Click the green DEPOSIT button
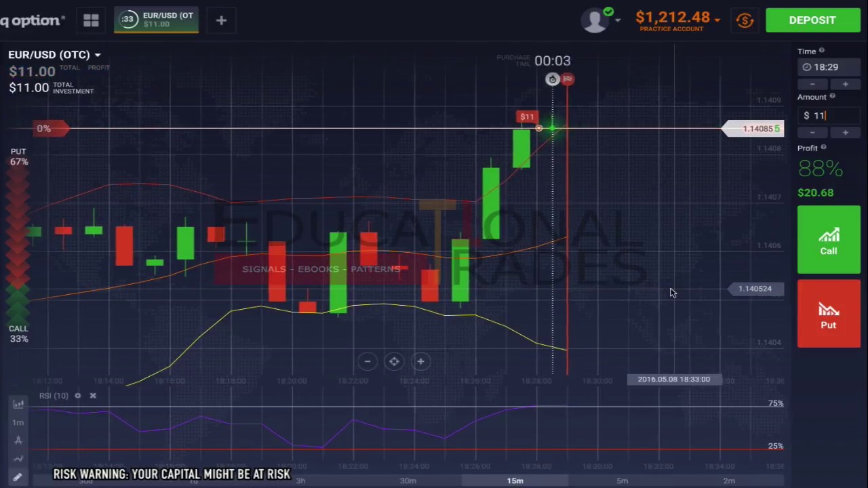Image resolution: width=868 pixels, height=488 pixels. [812, 20]
